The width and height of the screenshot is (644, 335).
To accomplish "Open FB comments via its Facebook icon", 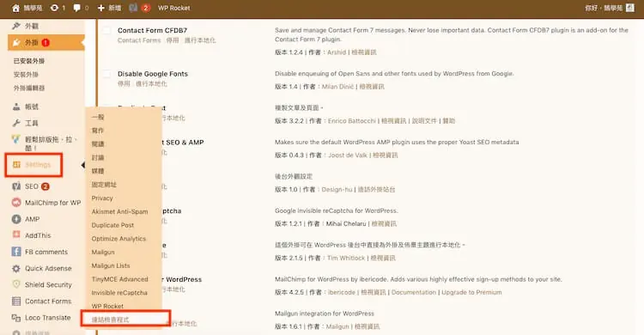I will click(16, 252).
